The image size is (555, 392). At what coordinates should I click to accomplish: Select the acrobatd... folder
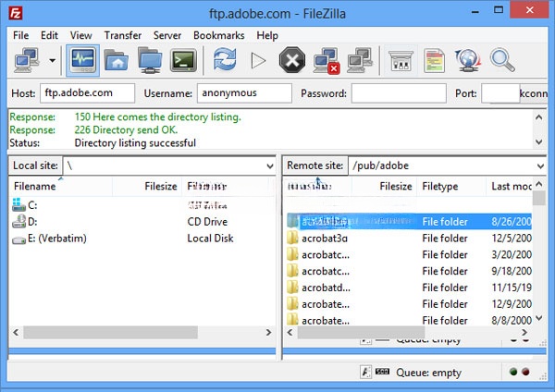(409, 288)
